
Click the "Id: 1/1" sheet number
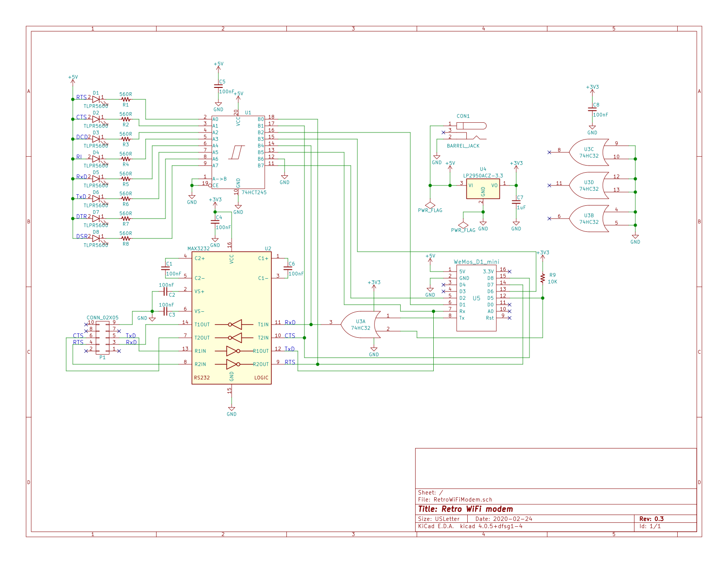point(650,526)
